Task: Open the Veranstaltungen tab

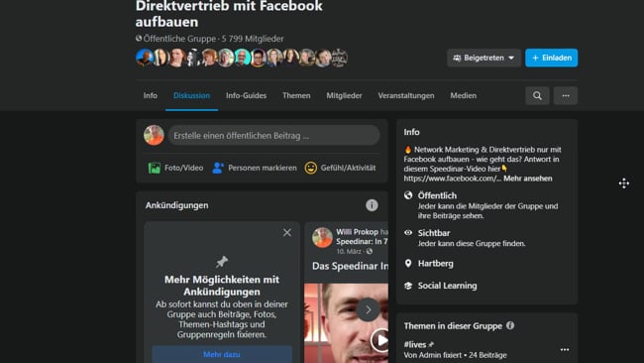Action: tap(406, 95)
